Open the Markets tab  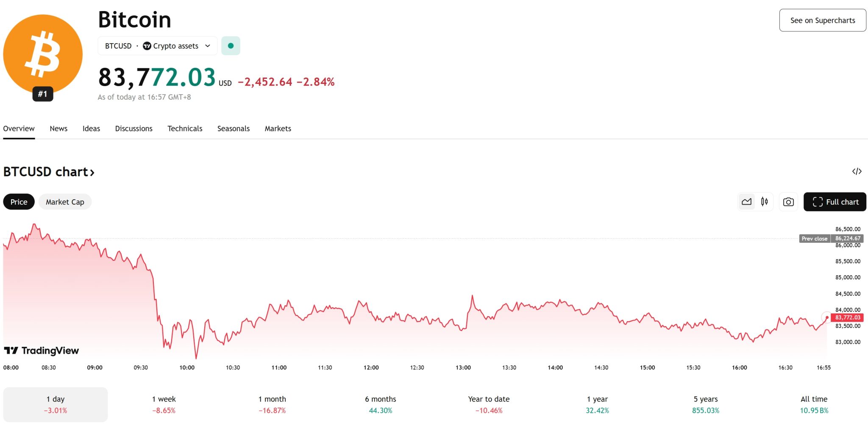tap(278, 128)
